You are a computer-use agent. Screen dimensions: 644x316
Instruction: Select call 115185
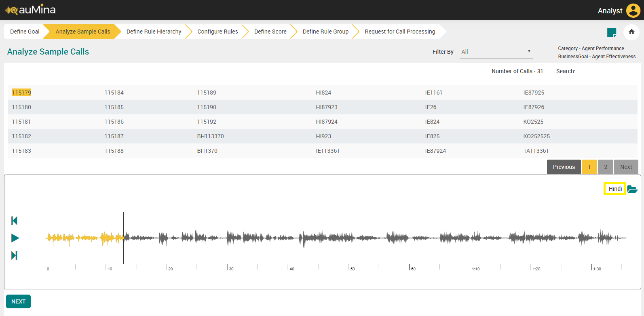pos(114,107)
